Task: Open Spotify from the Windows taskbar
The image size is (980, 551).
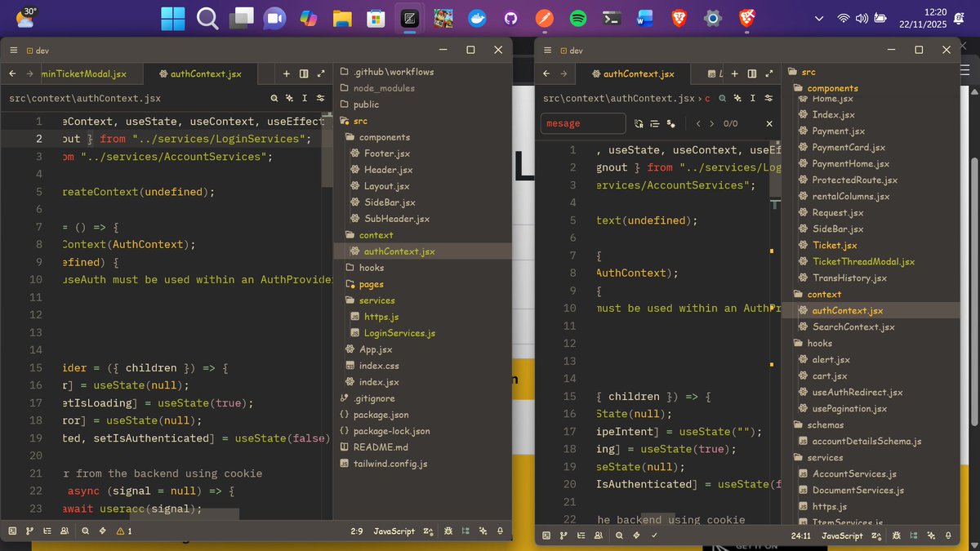Action: [x=577, y=17]
